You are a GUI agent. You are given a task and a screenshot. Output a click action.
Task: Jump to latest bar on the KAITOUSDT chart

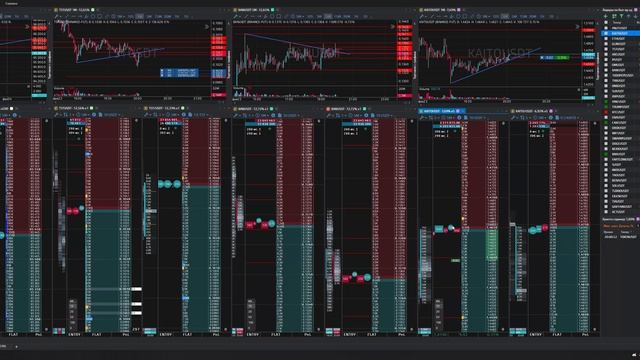click(577, 27)
